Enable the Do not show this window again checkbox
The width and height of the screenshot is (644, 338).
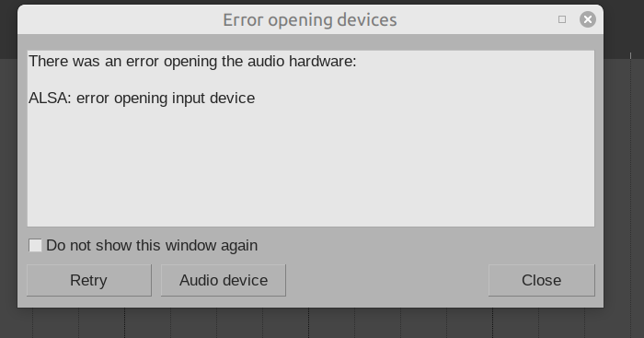pos(35,246)
